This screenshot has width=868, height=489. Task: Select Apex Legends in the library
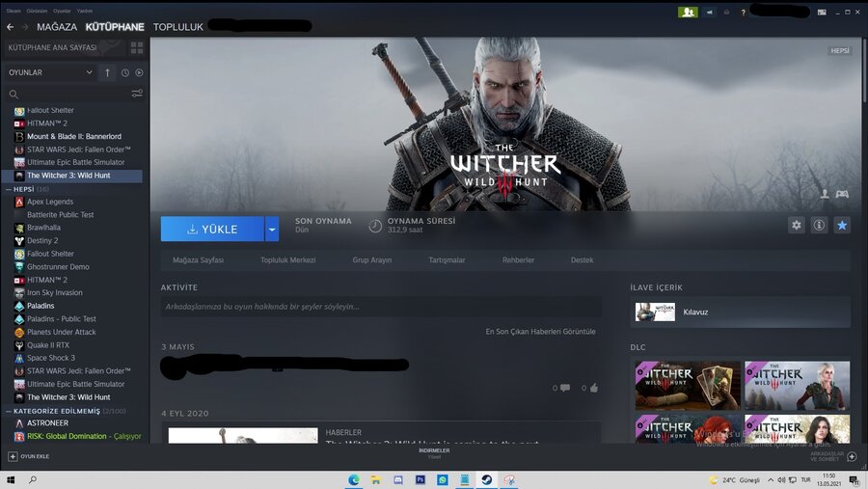(50, 202)
